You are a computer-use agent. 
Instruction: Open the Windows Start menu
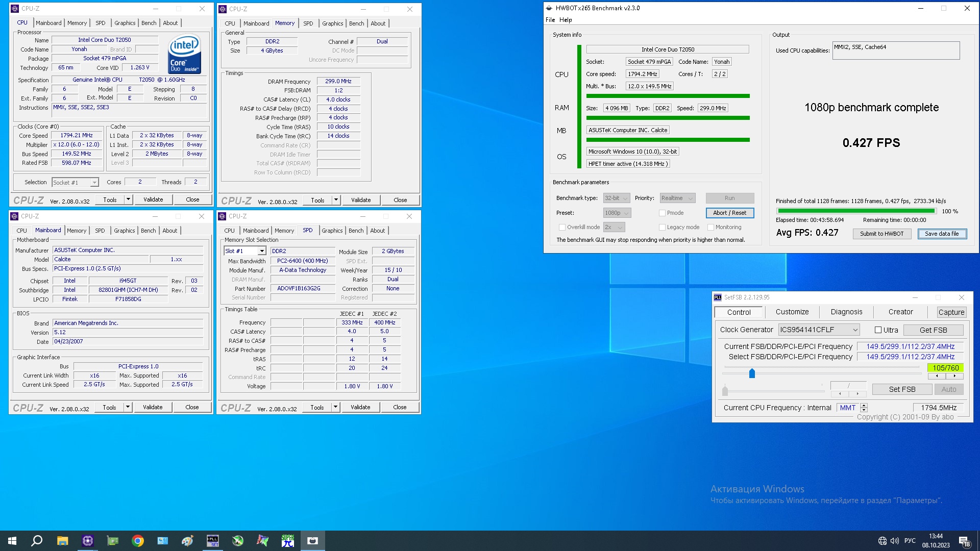12,541
